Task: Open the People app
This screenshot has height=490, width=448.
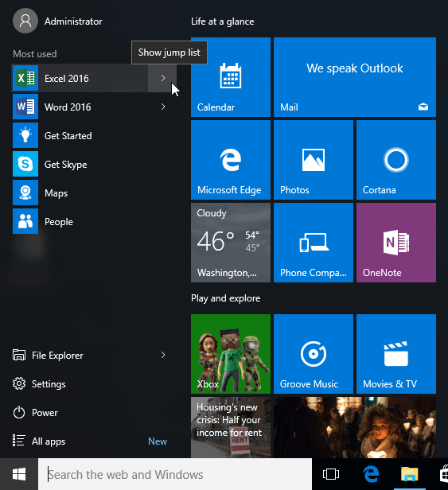Action: tap(94, 222)
